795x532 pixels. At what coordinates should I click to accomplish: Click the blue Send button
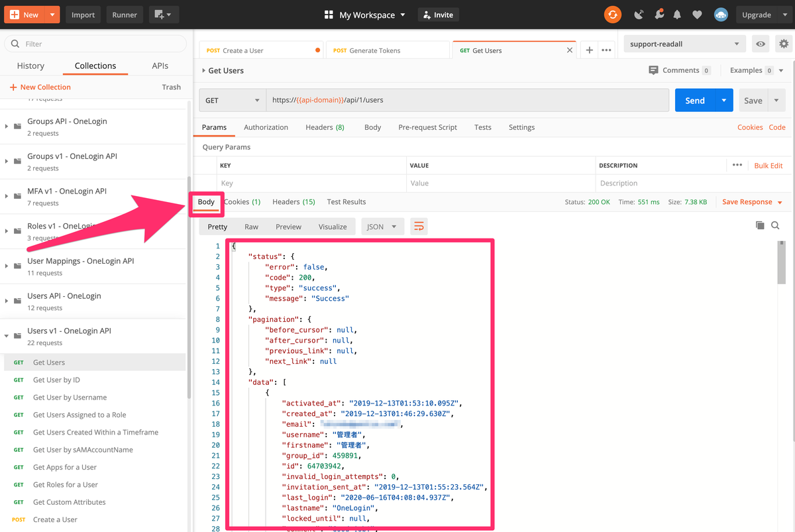tap(695, 101)
